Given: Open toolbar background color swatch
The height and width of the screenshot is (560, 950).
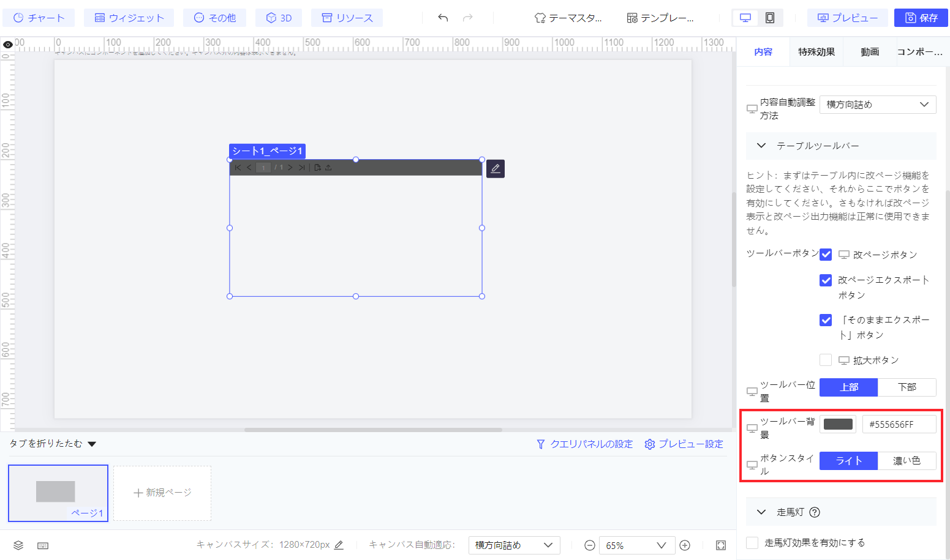Looking at the screenshot, I should coord(838,424).
